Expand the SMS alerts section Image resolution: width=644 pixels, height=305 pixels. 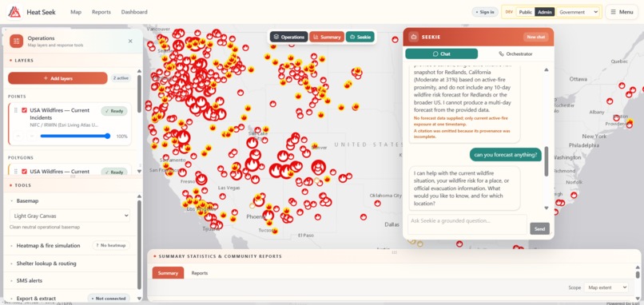point(29,281)
